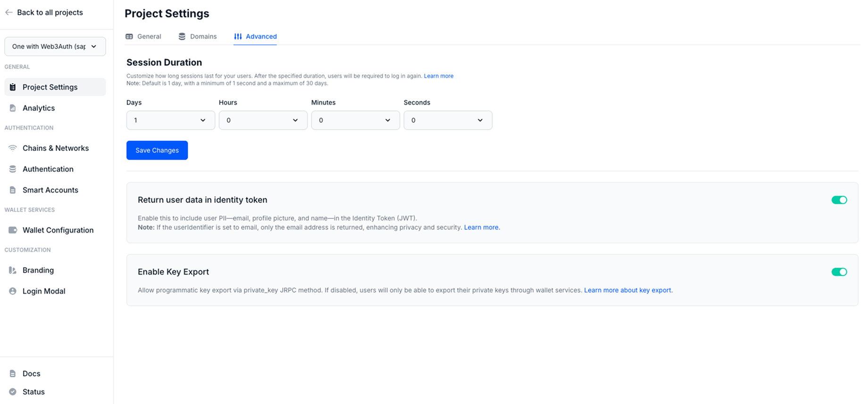
Task: Click the Wallet Configuration wallet icon
Action: [x=13, y=230]
